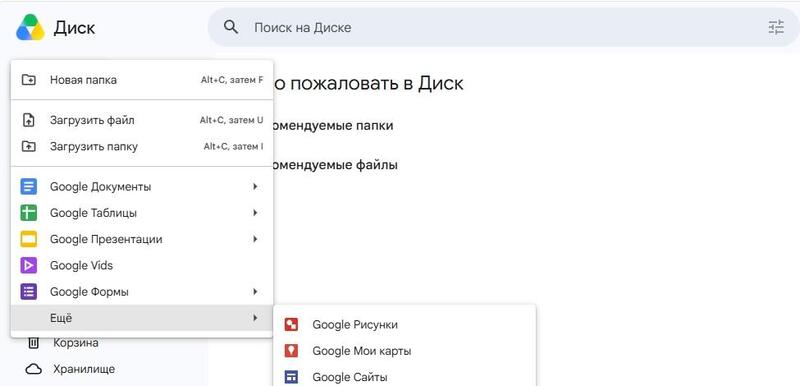The height and width of the screenshot is (386, 800).
Task: Expand Google Таблицы submenu arrow
Action: [255, 213]
